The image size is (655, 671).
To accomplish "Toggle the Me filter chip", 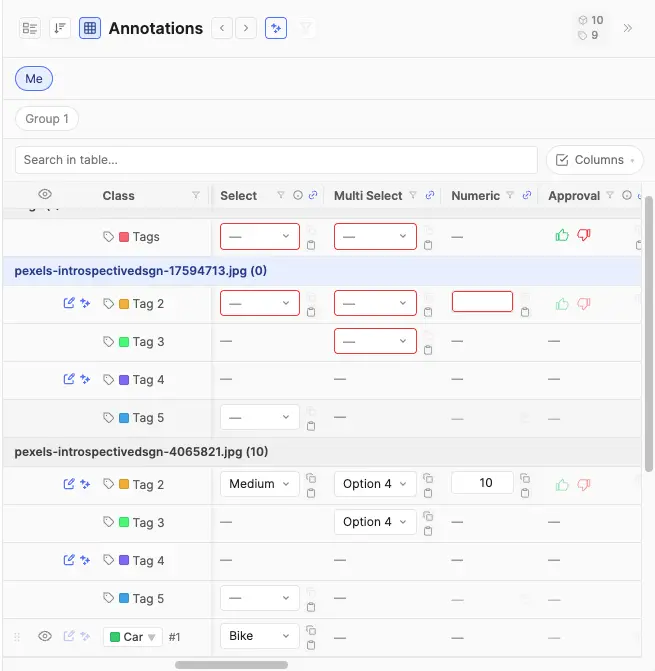I will (34, 79).
